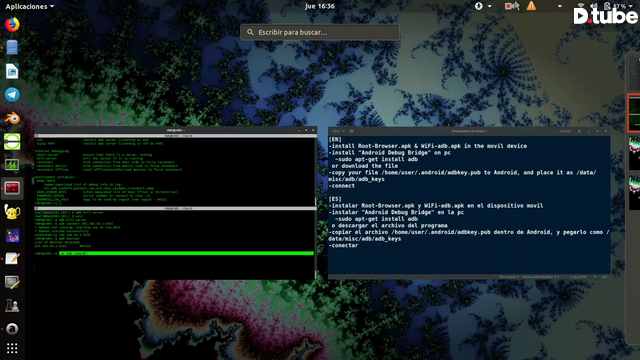Click 'Guardar' in the text editor header
This screenshot has width=640, height=360.
point(565,131)
